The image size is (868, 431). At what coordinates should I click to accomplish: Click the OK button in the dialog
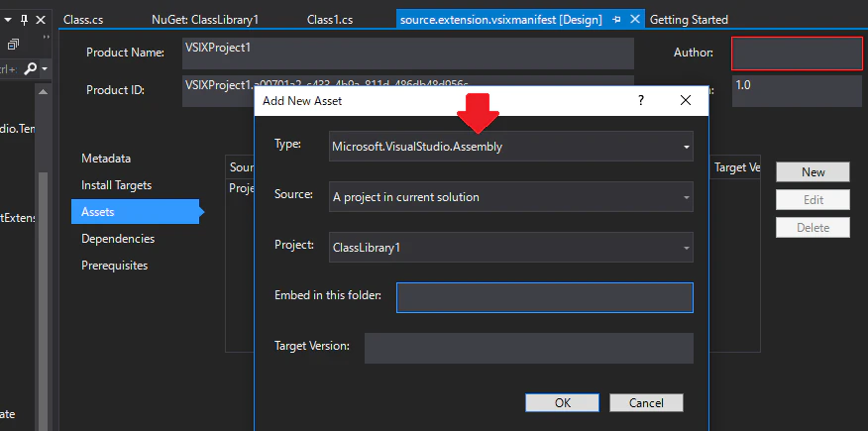coord(563,403)
